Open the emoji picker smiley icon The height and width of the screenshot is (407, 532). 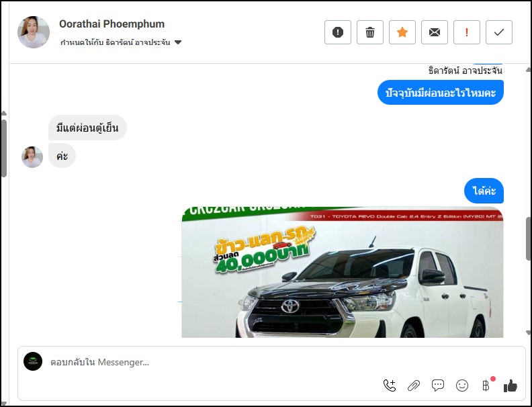pos(461,386)
